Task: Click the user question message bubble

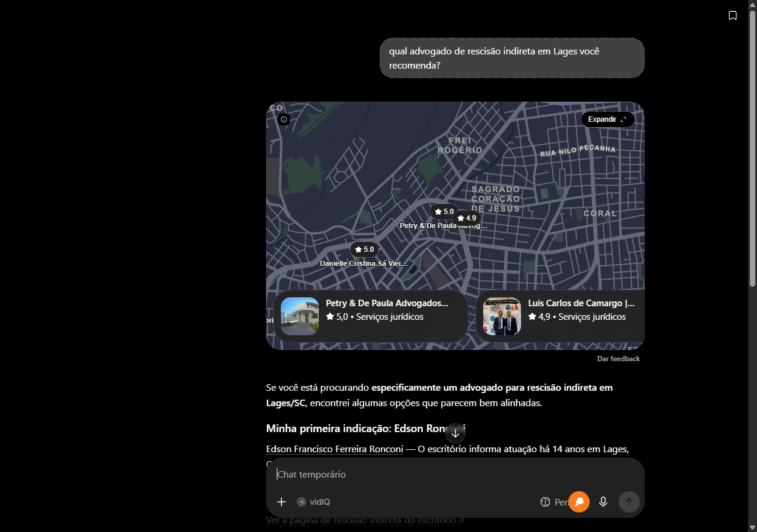Action: [512, 58]
